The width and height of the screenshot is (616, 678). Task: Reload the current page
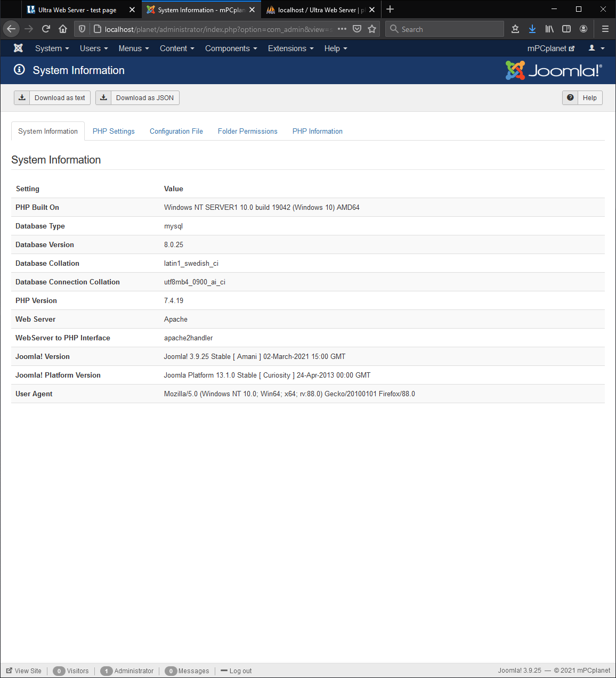[46, 29]
